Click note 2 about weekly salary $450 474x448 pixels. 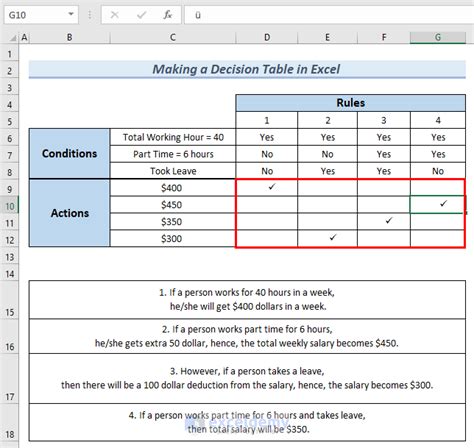click(x=247, y=336)
